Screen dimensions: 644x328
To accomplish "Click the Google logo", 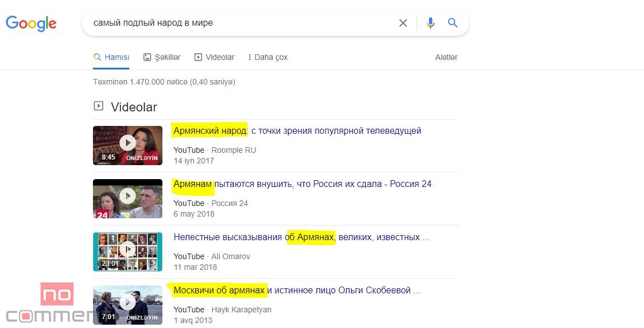I will pos(31,24).
